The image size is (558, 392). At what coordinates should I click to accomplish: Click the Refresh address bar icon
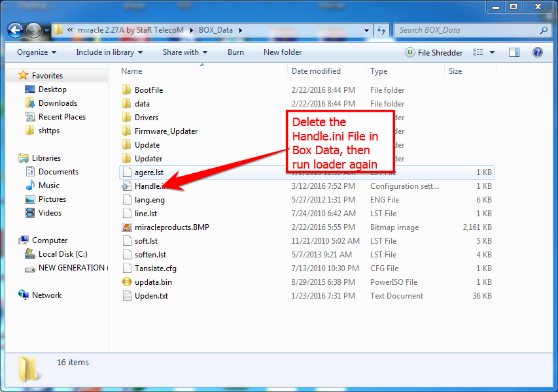tap(381, 30)
